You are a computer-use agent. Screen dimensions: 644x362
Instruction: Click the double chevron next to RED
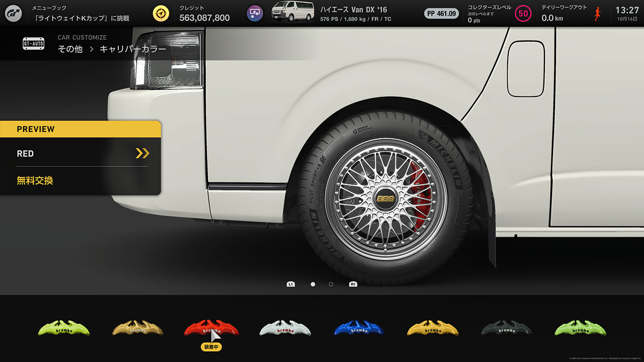coord(142,154)
